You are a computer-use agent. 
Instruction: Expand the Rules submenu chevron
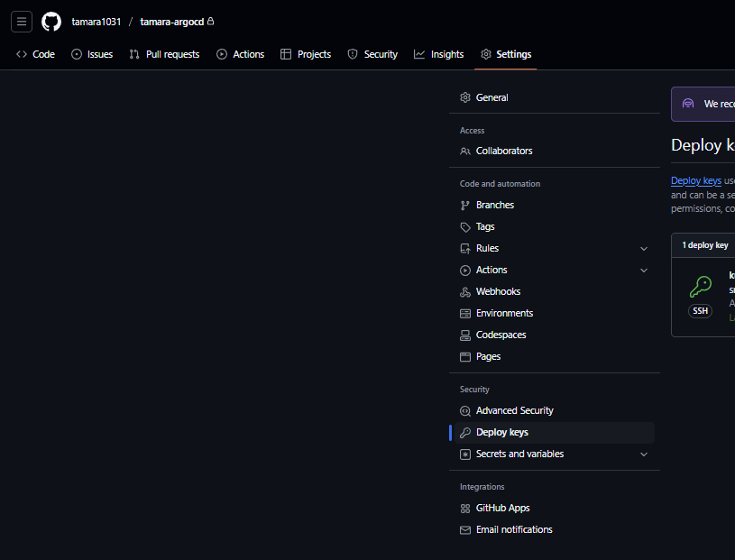pos(644,249)
